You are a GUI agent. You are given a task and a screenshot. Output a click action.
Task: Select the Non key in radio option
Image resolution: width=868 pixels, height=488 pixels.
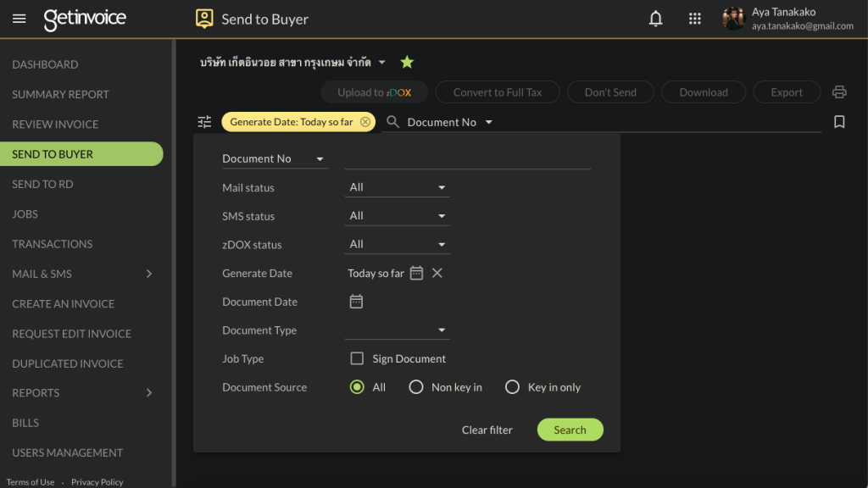coord(416,387)
